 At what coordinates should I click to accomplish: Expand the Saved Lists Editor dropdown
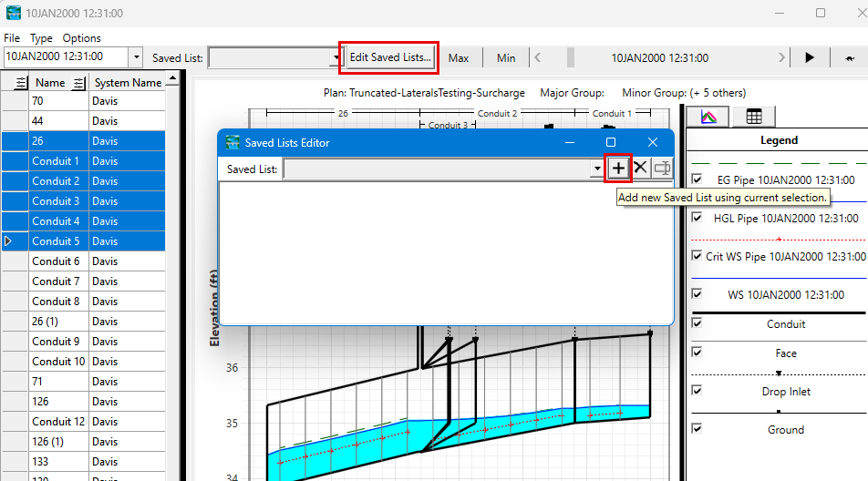(x=597, y=169)
